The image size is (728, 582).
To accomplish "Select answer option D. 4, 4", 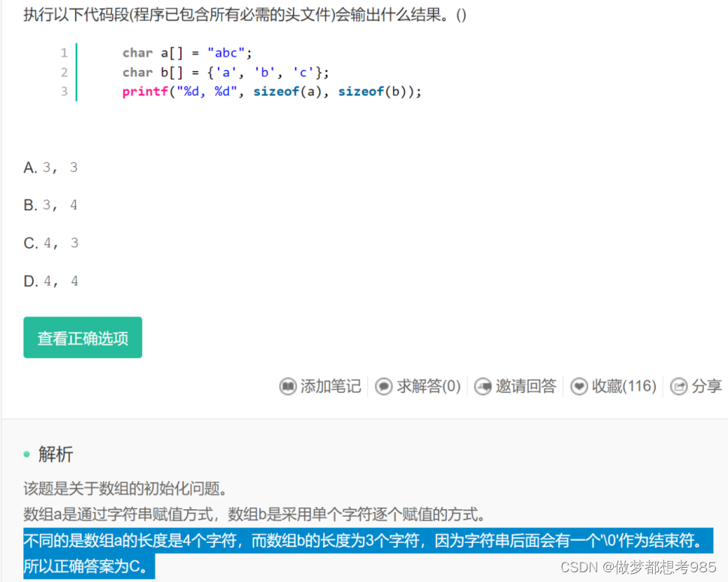I will tap(51, 282).
